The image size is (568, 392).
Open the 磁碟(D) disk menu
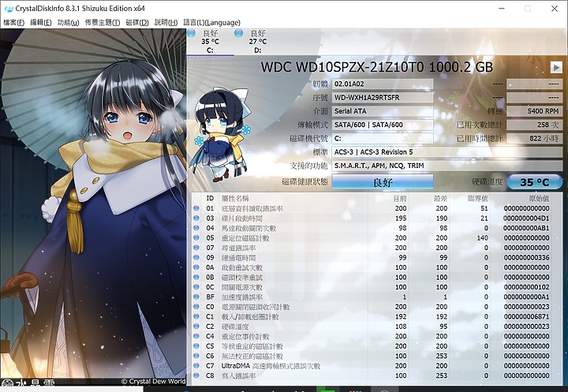(x=137, y=22)
